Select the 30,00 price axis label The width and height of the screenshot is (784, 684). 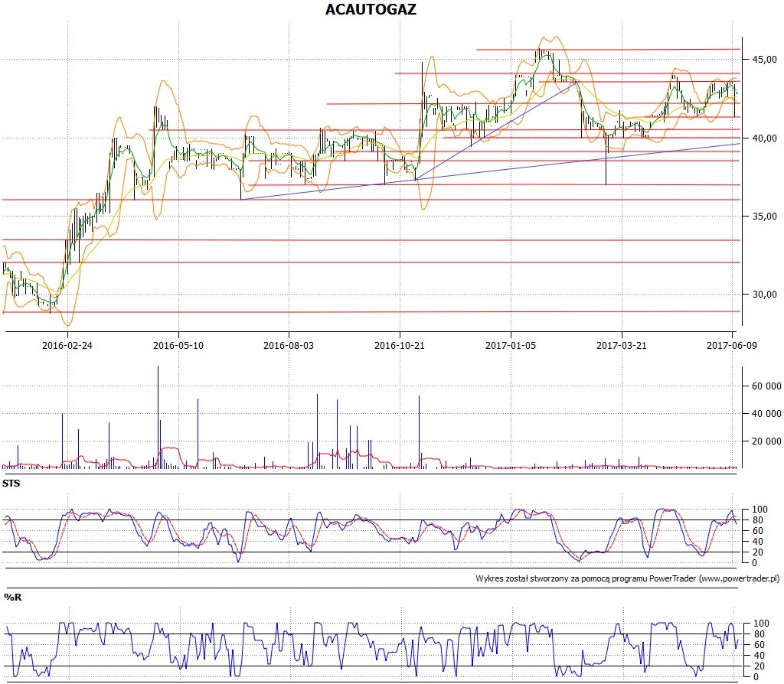click(765, 295)
